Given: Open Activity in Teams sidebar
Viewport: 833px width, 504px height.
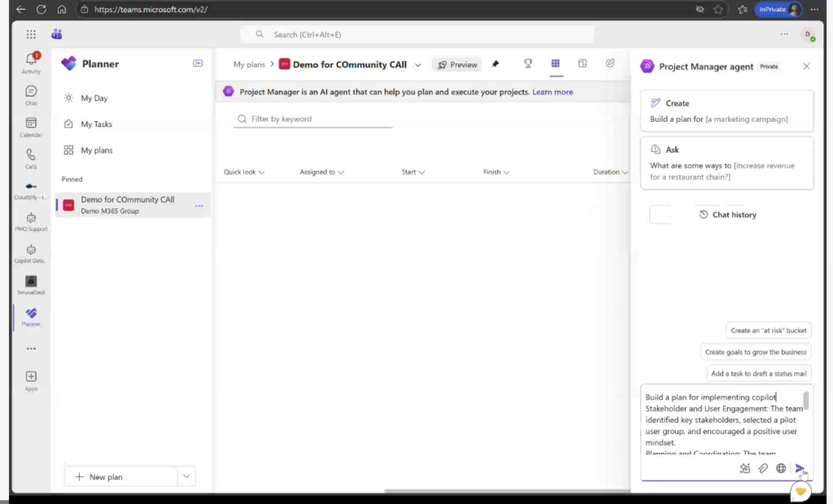Looking at the screenshot, I should click(31, 63).
